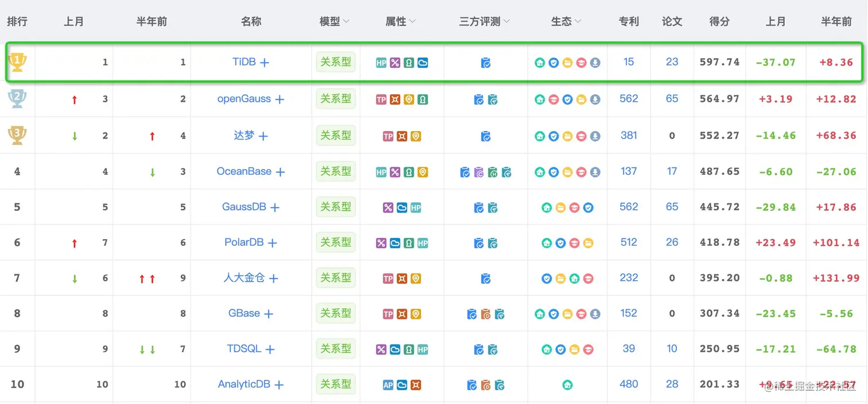Click paper count 23 in TiDB row
The height and width of the screenshot is (404, 868).
click(x=672, y=62)
